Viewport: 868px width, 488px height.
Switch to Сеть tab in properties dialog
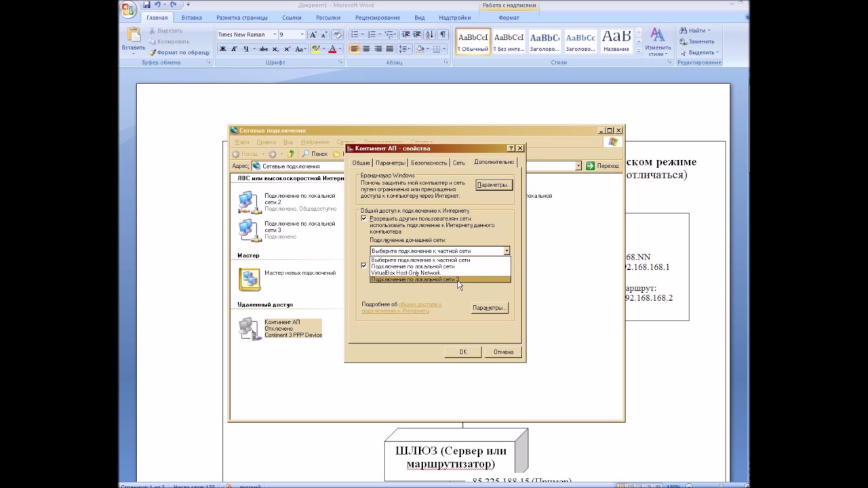point(459,163)
